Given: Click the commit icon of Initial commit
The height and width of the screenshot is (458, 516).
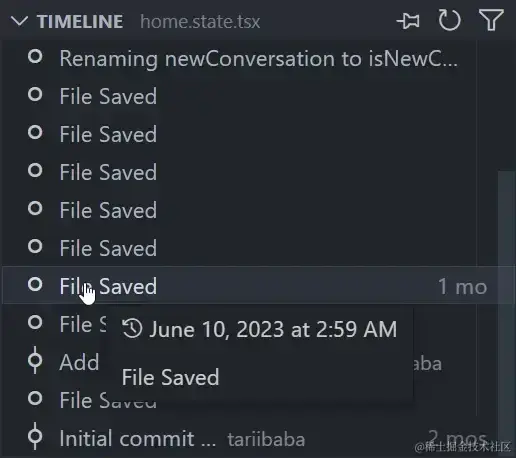Looking at the screenshot, I should (x=35, y=437).
